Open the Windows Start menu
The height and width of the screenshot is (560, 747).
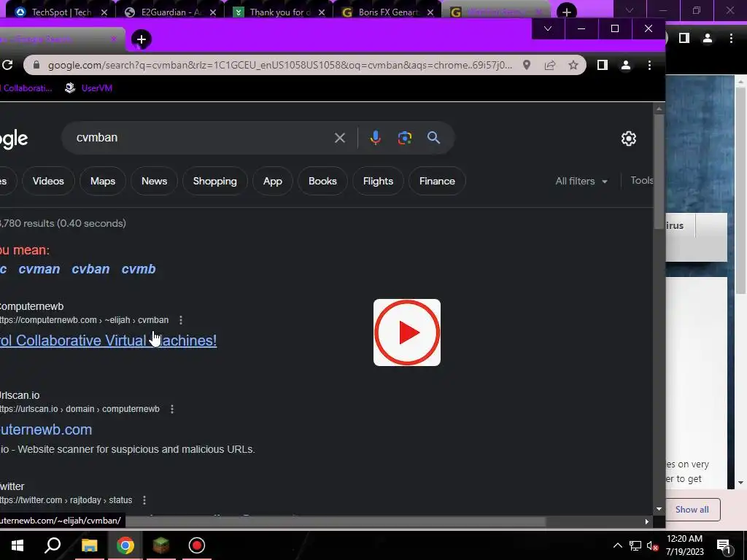coord(18,545)
